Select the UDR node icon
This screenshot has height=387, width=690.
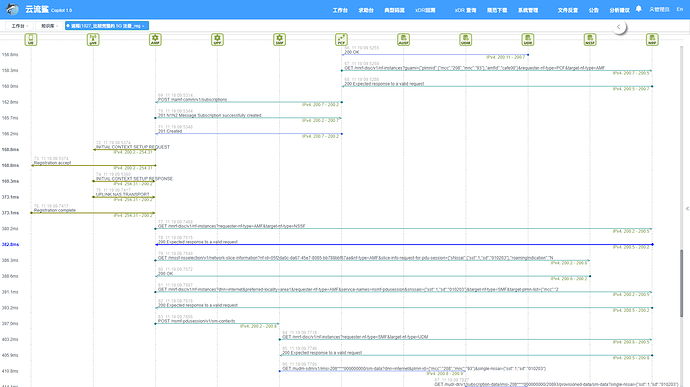coord(528,40)
